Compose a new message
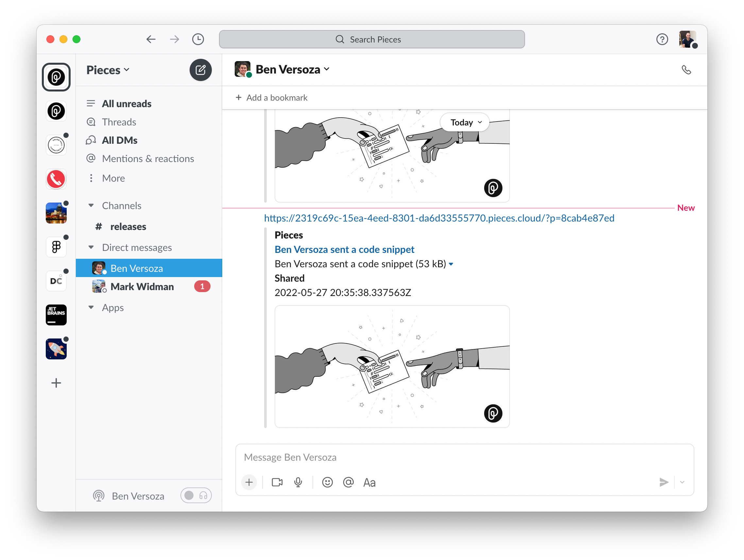 [x=200, y=70]
